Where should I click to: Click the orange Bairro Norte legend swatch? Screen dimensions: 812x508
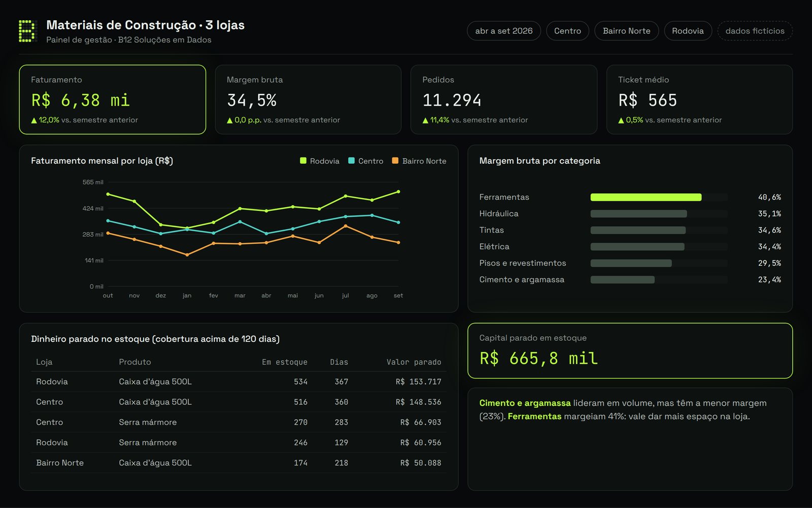pos(395,161)
